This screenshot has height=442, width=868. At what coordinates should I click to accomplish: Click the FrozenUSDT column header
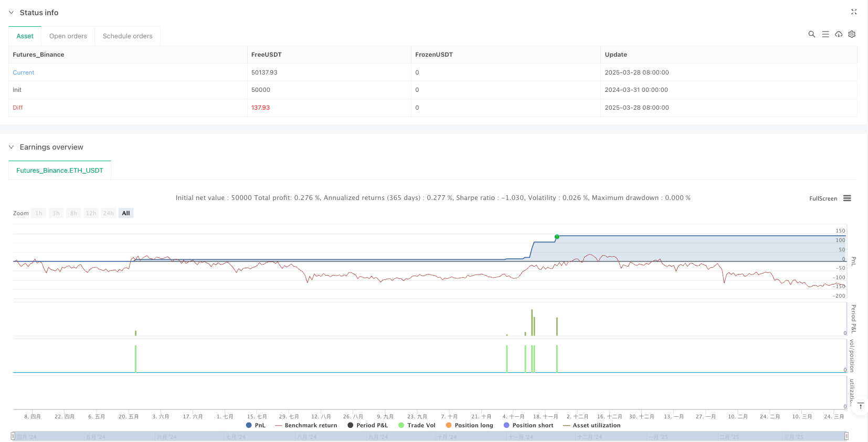[434, 55]
